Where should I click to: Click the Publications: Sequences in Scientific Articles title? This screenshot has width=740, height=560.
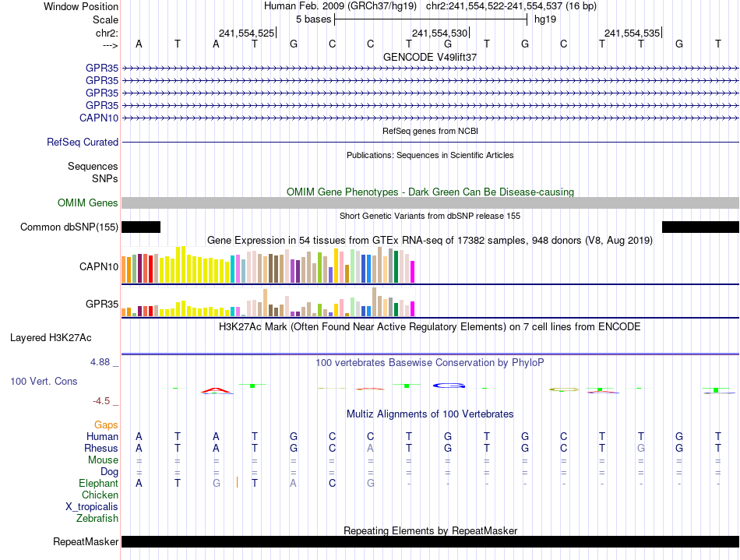coord(430,155)
